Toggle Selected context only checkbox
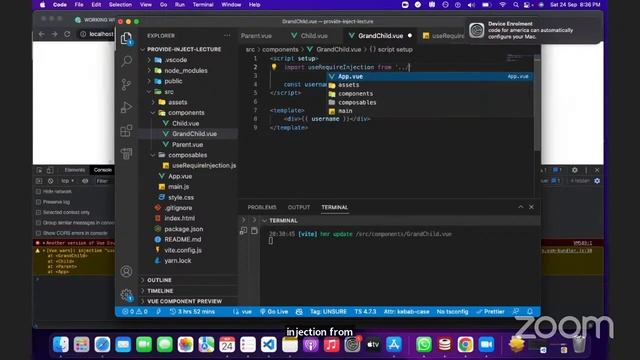Viewport: 640px width, 360px height. pos(38,212)
